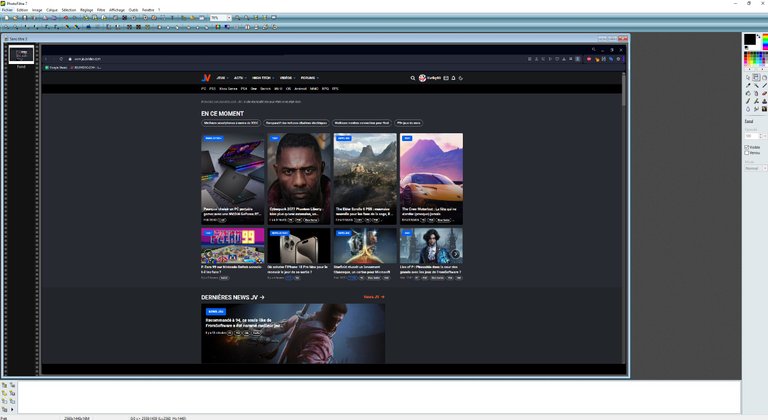768x420 pixels.
Task: Select the Brush tool
Action: point(748,101)
